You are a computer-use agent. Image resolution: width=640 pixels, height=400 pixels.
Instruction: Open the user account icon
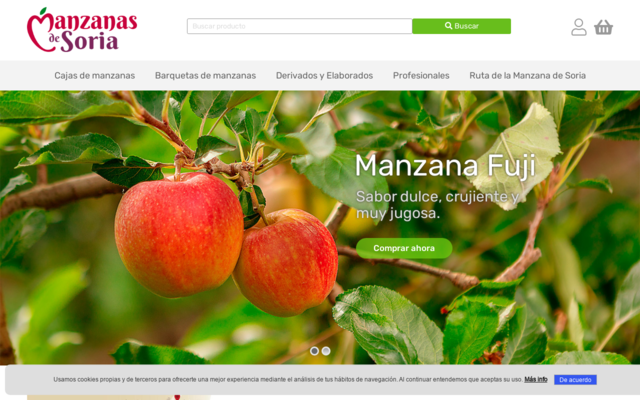(x=578, y=27)
